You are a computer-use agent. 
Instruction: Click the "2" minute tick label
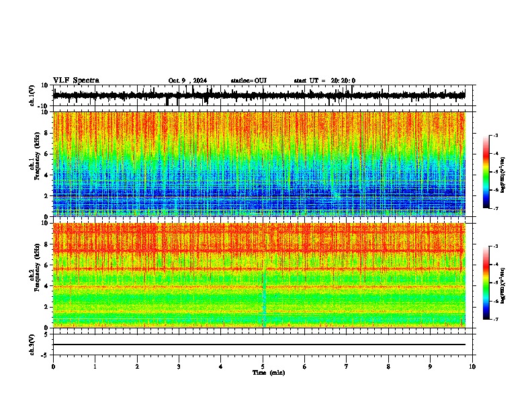[137, 367]
